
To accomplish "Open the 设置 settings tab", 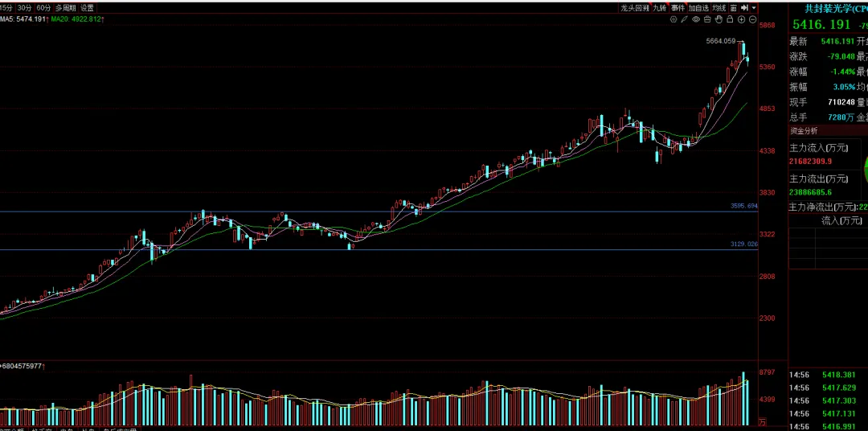I will pyautogui.click(x=87, y=8).
